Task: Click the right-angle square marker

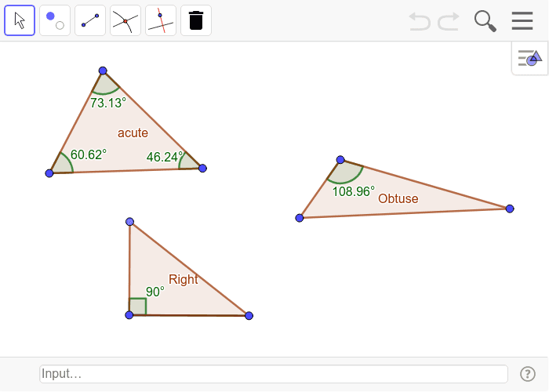Action: pyautogui.click(x=138, y=307)
